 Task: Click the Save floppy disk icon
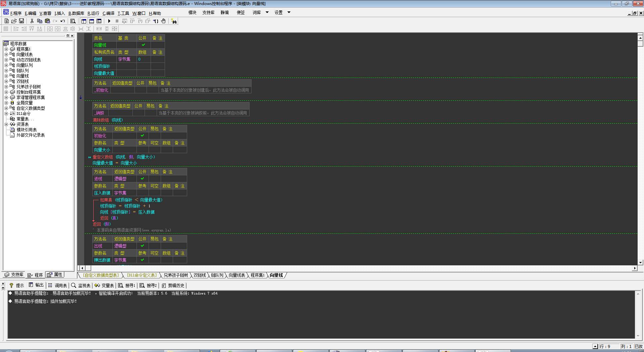click(21, 21)
